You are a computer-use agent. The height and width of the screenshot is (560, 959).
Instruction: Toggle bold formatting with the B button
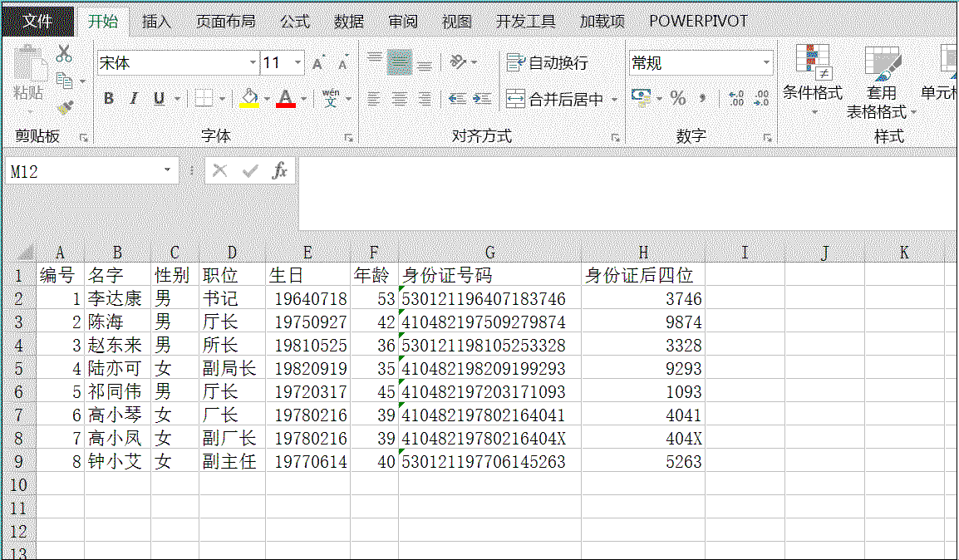tap(109, 98)
